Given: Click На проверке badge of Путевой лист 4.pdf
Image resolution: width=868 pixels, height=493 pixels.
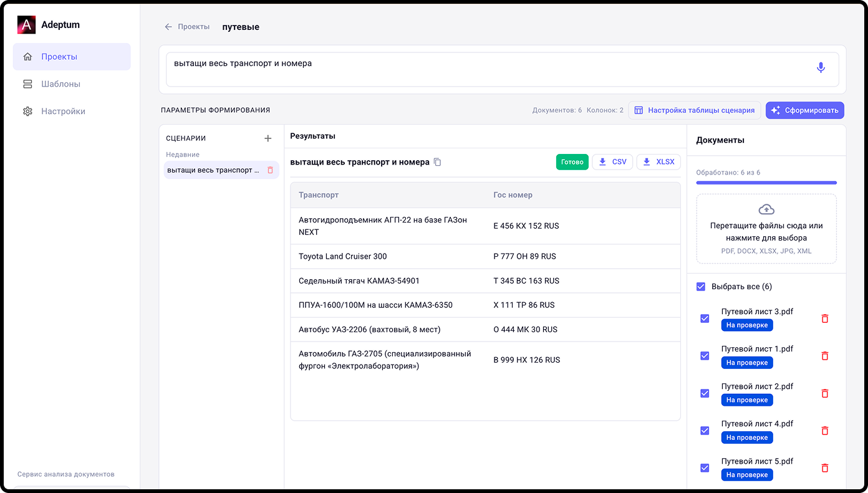Looking at the screenshot, I should click(747, 438).
